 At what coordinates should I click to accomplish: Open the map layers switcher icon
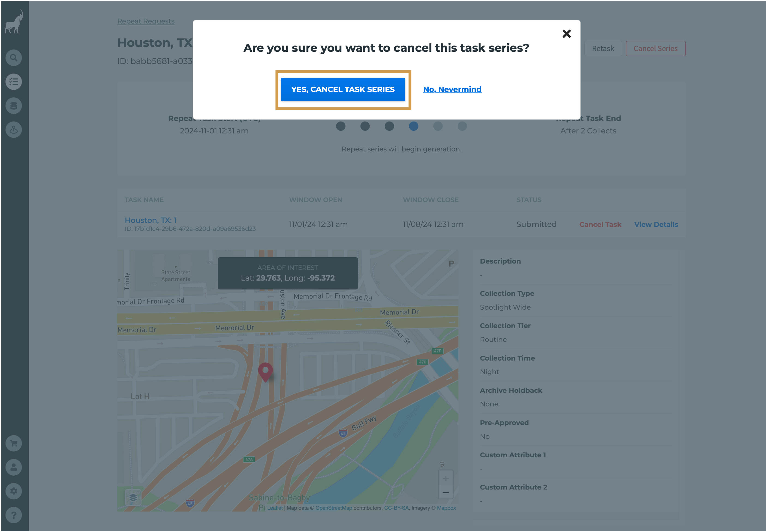(133, 498)
